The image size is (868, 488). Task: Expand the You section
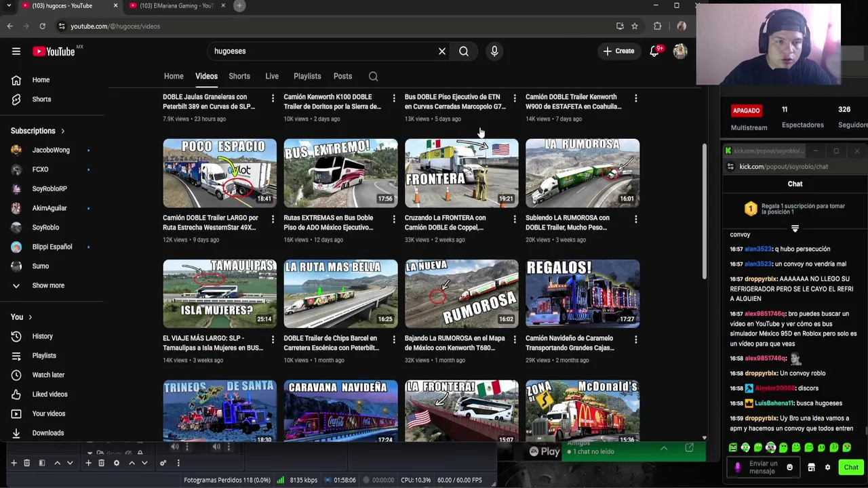[22, 317]
